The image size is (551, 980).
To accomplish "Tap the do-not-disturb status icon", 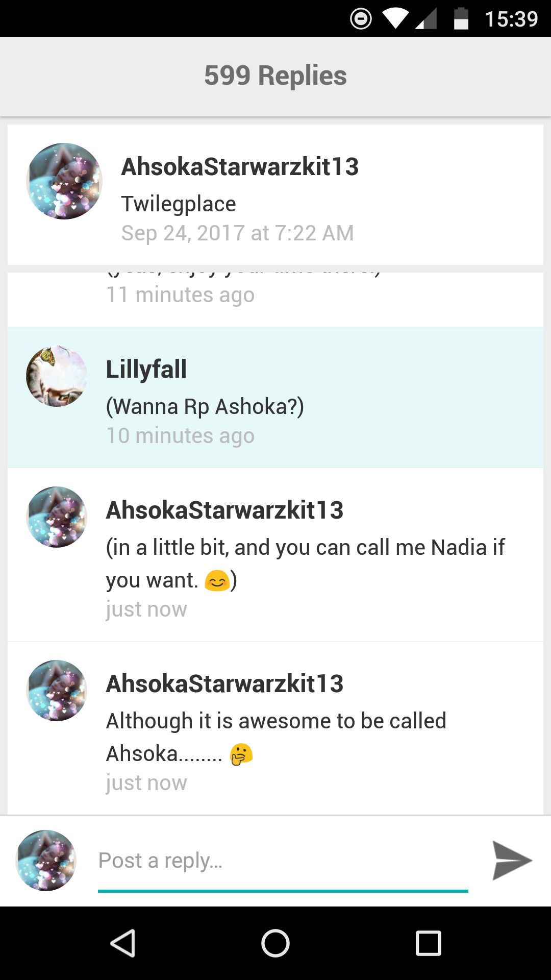I will pos(361,19).
